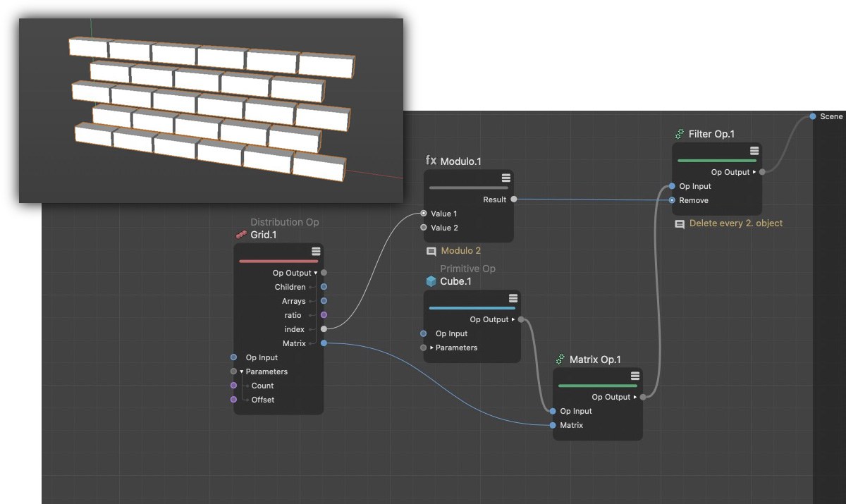Collapse the Parameters group in Grid.1
This screenshot has width=846, height=504.
(x=241, y=371)
